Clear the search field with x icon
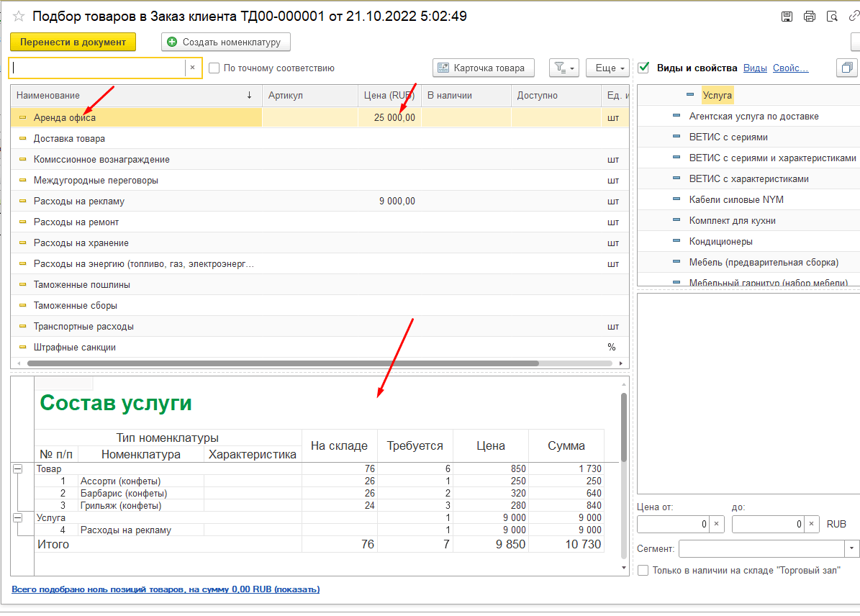Screen dimensions: 860x616 click(x=193, y=68)
